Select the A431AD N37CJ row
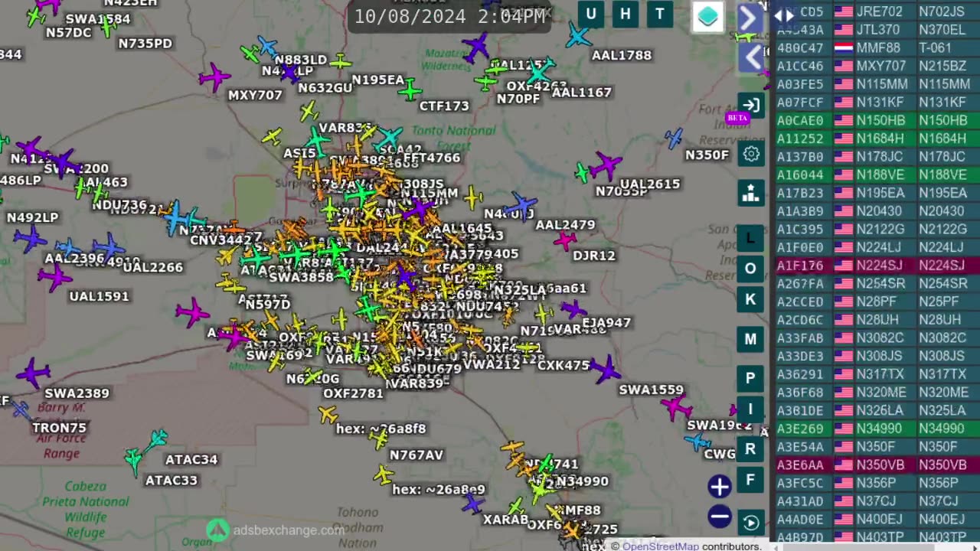The height and width of the screenshot is (551, 980). pos(877,501)
